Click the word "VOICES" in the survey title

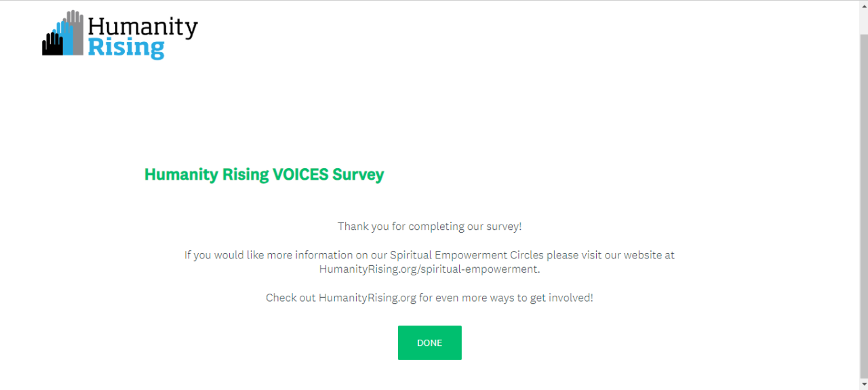click(300, 174)
